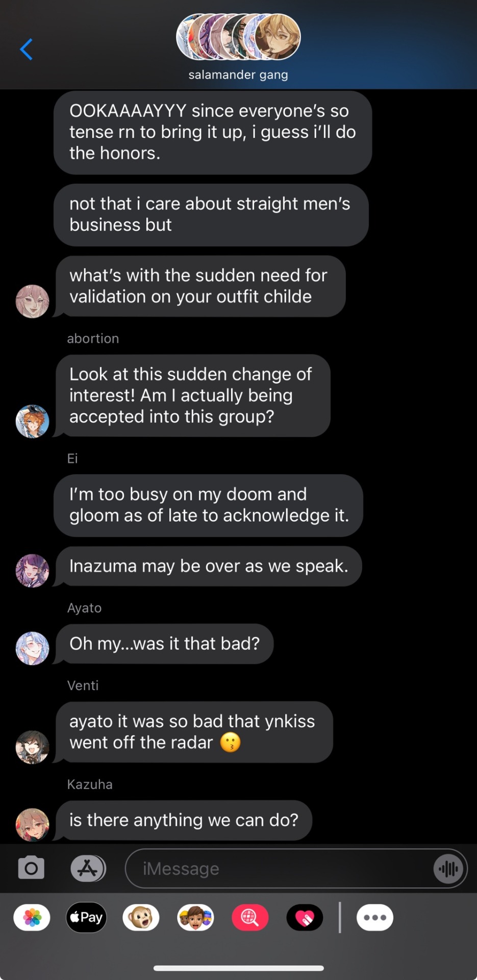The width and height of the screenshot is (477, 980).
Task: Tap Venti's profile avatar
Action: [x=33, y=747]
